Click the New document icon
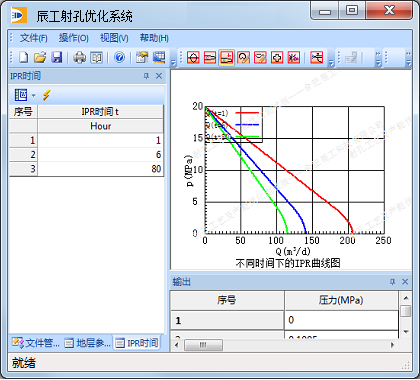Image resolution: width=420 pixels, height=380 pixels. (x=23, y=57)
